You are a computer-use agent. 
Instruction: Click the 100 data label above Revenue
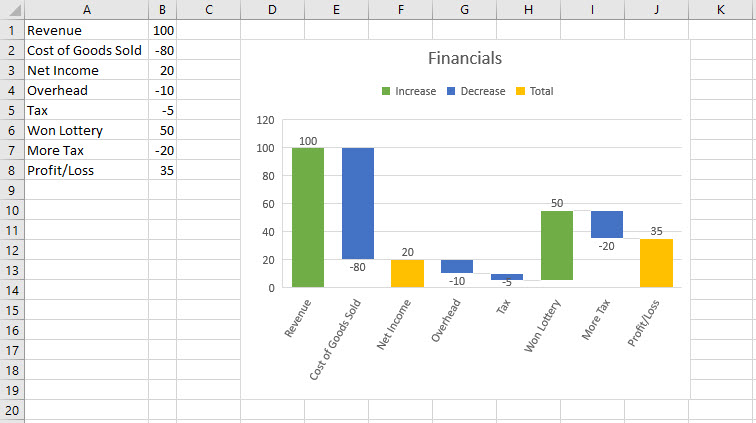[x=308, y=141]
